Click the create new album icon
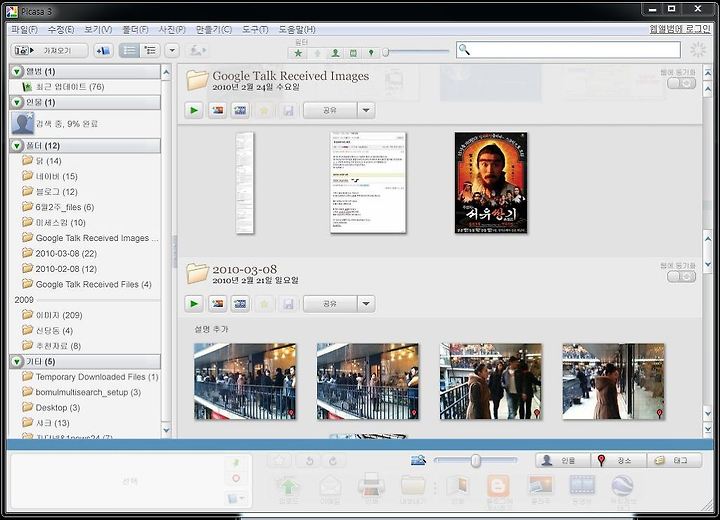This screenshot has height=520, width=720. pos(103,51)
